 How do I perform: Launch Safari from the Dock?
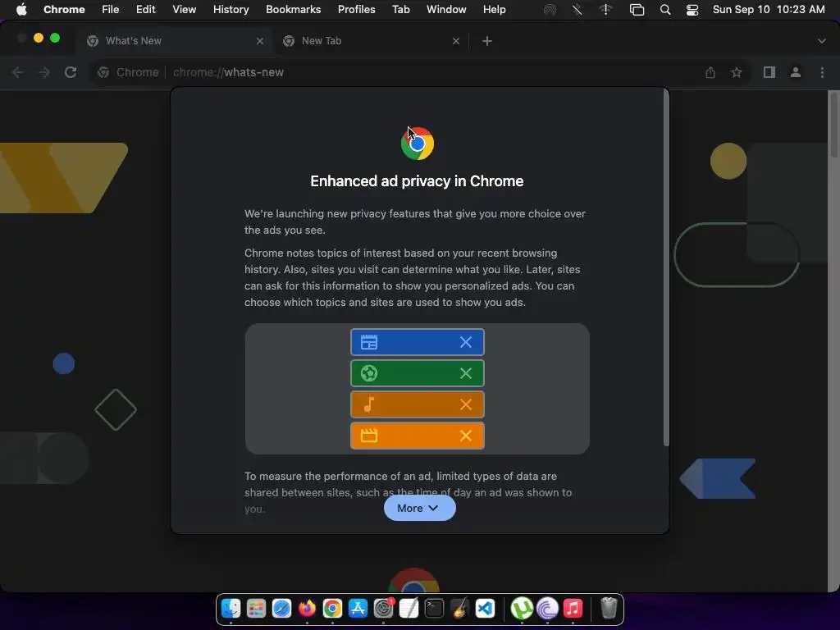click(x=281, y=609)
